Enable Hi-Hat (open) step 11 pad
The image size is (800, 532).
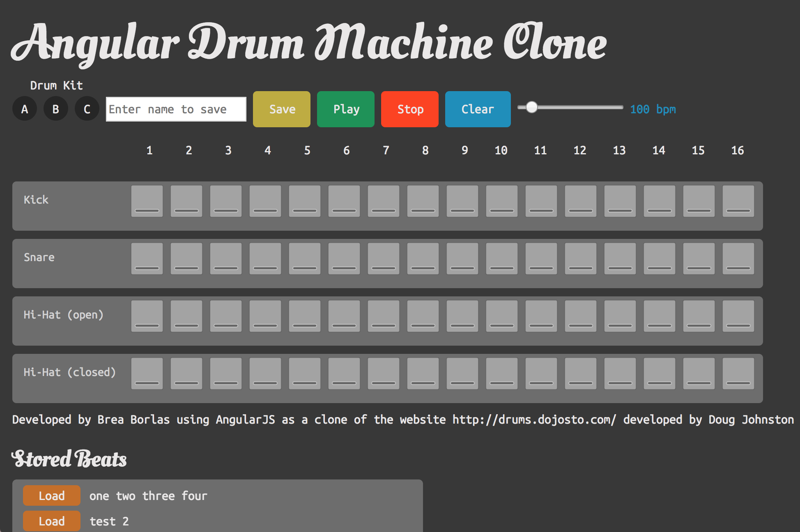(541, 316)
